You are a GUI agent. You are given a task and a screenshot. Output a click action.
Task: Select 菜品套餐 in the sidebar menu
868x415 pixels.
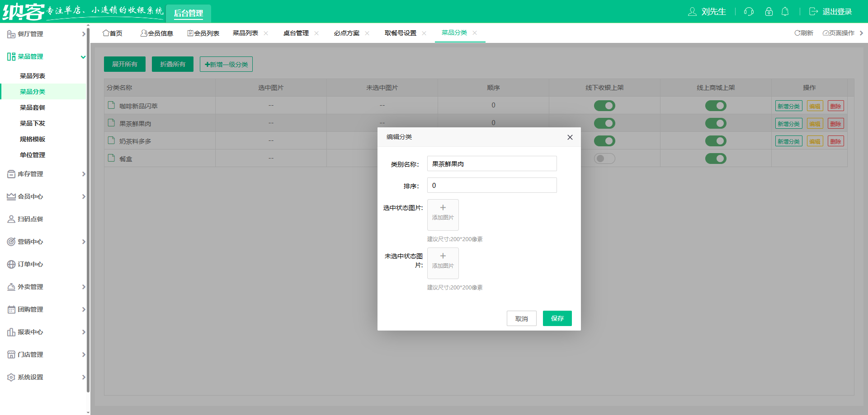[x=33, y=107]
